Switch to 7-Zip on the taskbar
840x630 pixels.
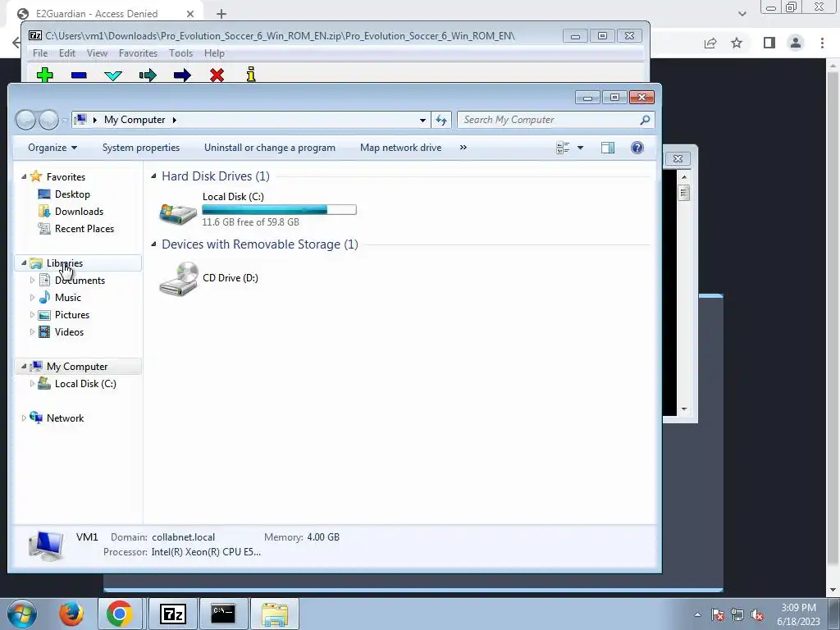[172, 614]
